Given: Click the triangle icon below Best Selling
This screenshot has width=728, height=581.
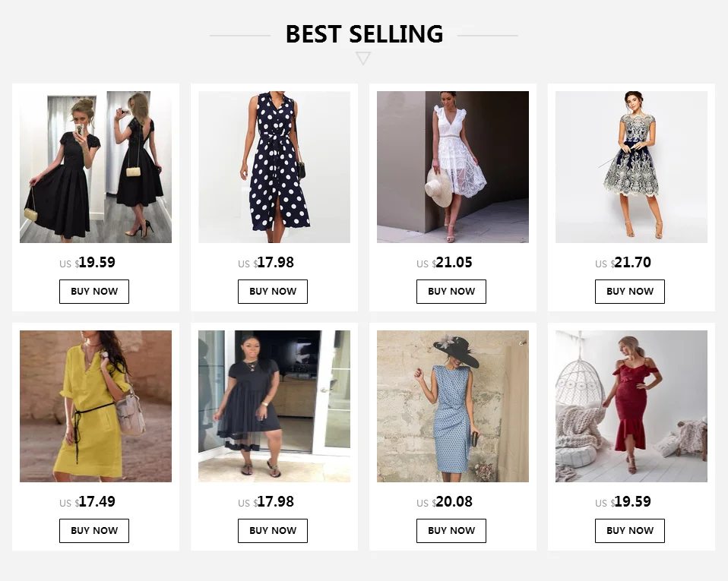Looking at the screenshot, I should (363, 58).
